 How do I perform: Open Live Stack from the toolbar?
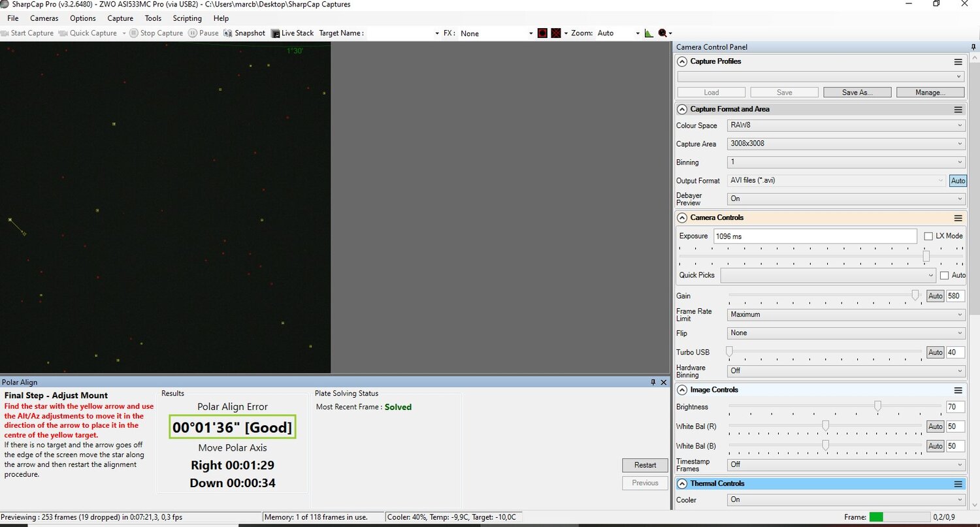(293, 33)
